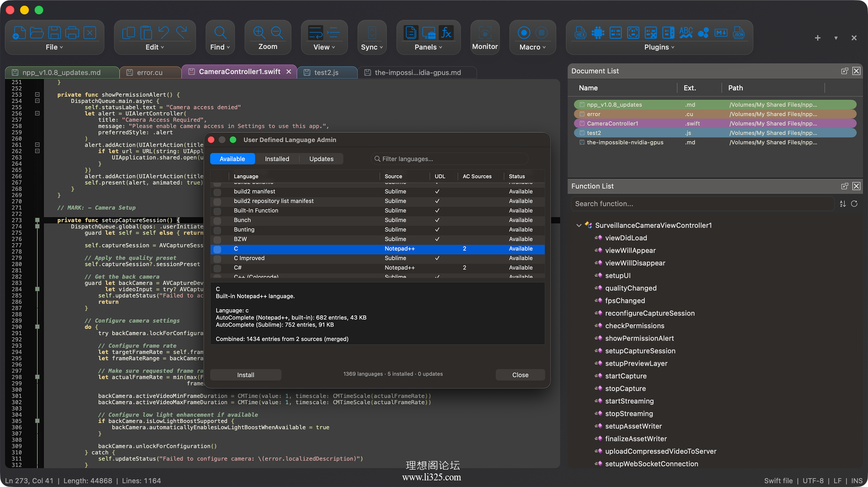Click the Markdown plugin icon
Image resolution: width=868 pixels, height=487 pixels.
tap(721, 33)
